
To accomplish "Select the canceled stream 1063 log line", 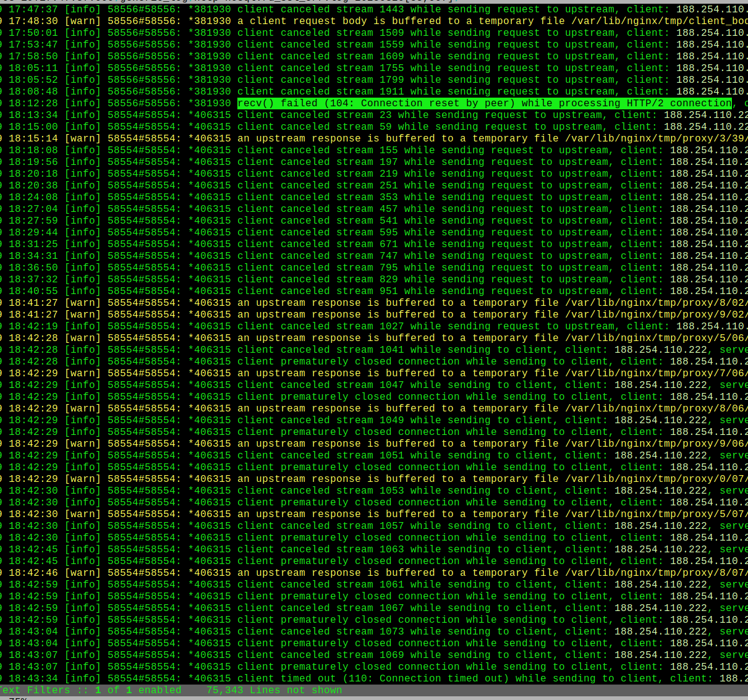I will coord(433,549).
